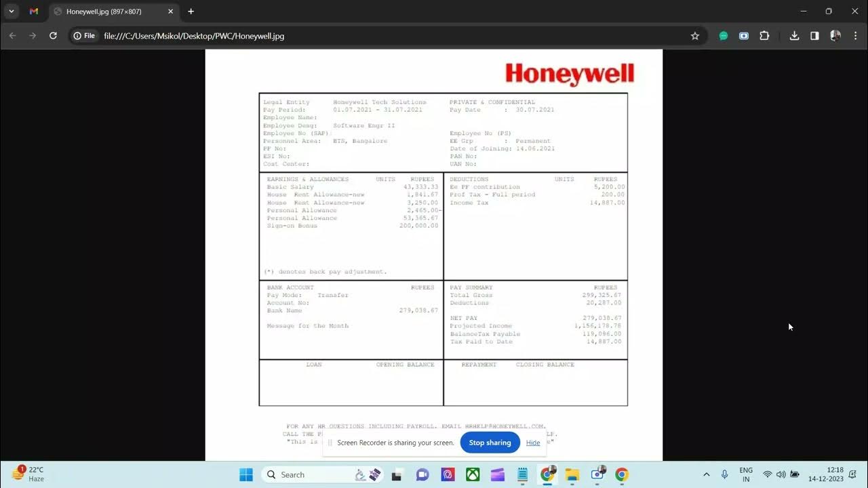Open the second Chrome taskbar icon

(x=622, y=474)
